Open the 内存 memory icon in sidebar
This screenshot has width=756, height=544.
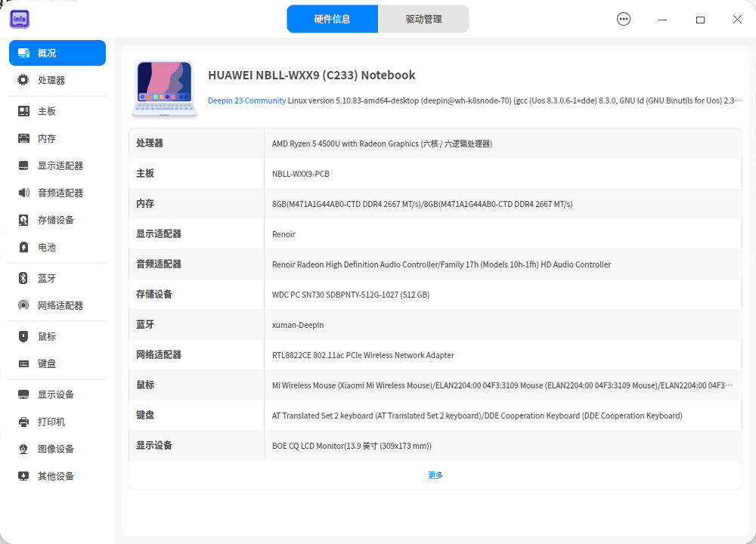click(23, 139)
